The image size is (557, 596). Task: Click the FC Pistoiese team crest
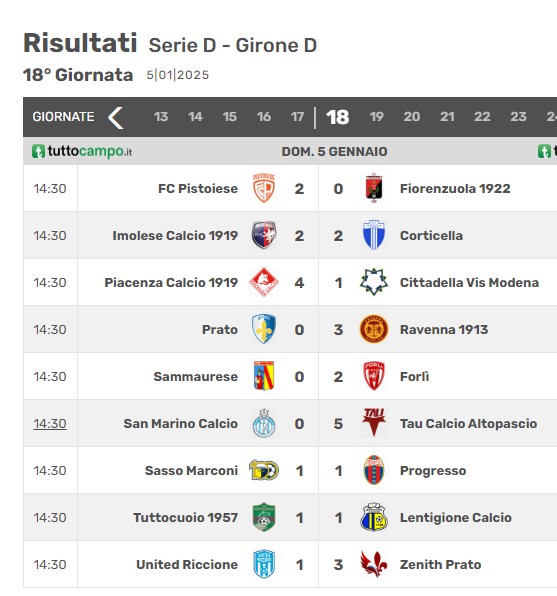264,188
